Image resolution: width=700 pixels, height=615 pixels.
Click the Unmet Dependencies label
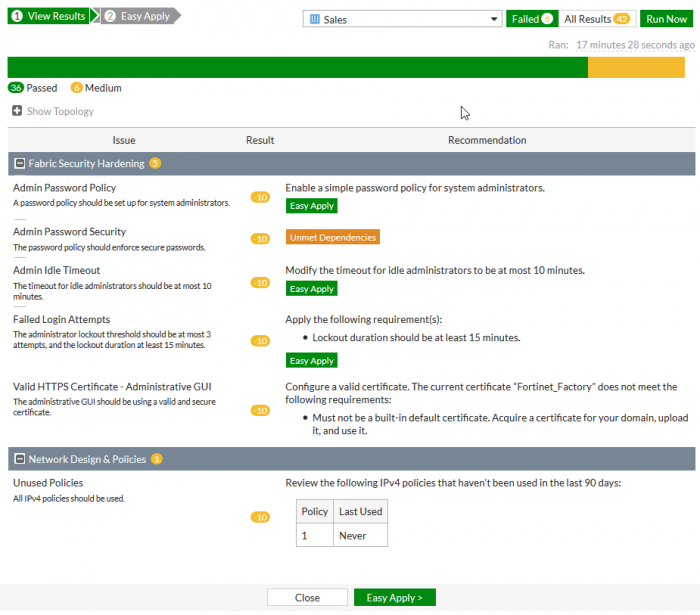(x=332, y=237)
